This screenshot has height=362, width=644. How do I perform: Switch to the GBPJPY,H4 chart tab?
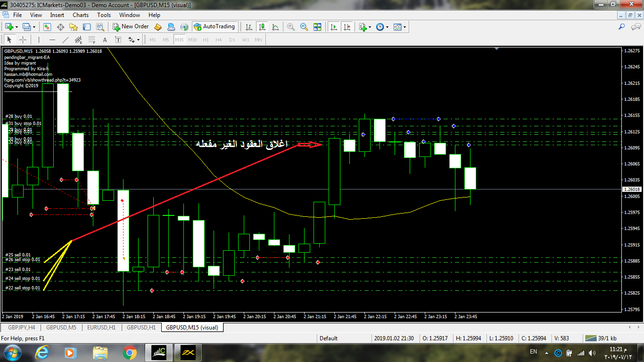coord(21,327)
